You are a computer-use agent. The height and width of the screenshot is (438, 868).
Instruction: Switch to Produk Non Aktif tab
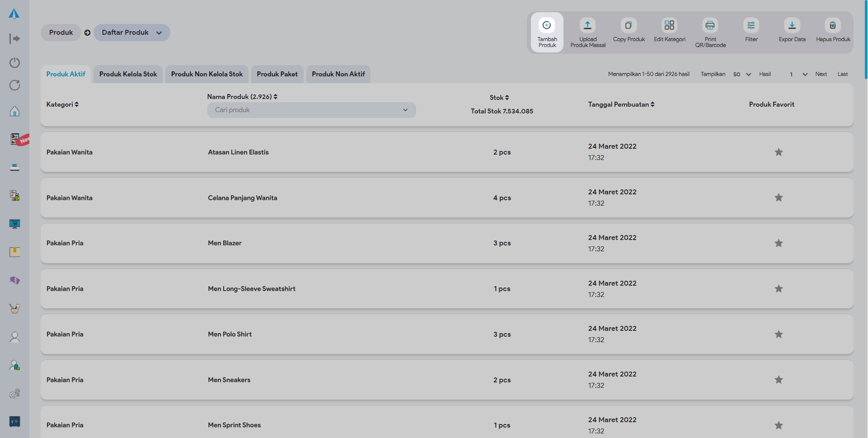click(x=338, y=74)
